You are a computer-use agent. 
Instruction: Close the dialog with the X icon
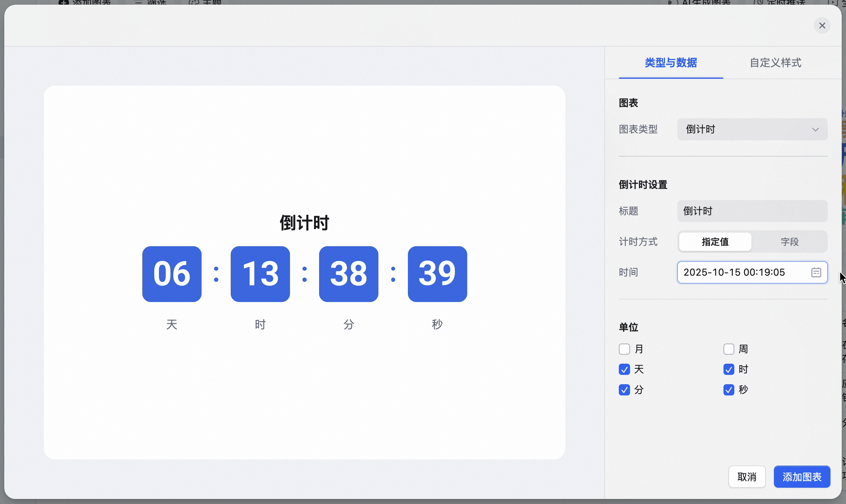click(x=822, y=26)
